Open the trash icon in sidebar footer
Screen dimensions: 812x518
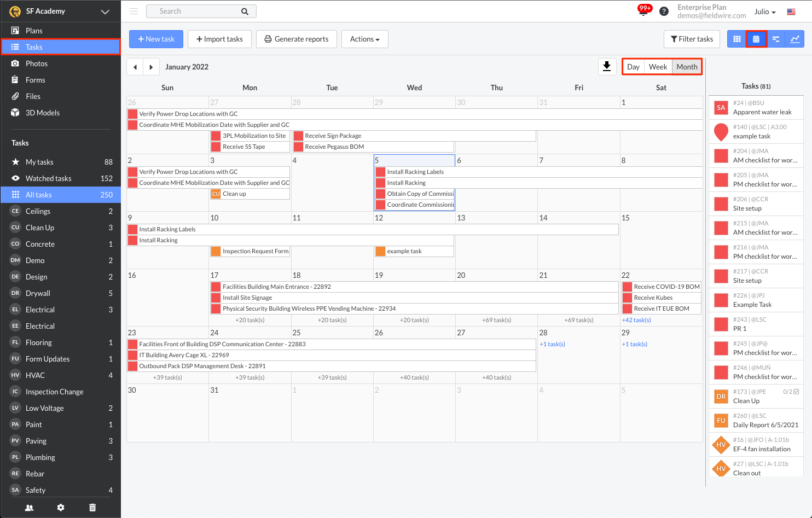(x=92, y=508)
